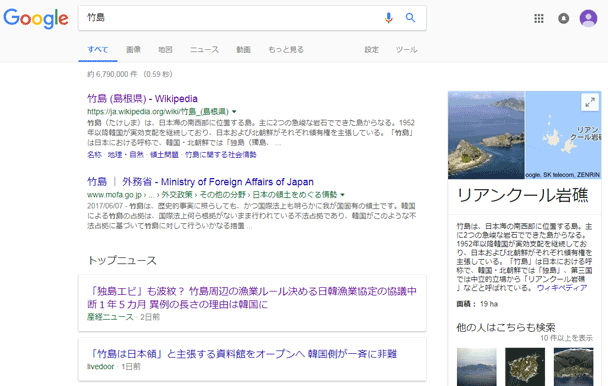This screenshot has height=386, width=608.
Task: Click 10 件以上を表示 link
Action: [x=567, y=338]
